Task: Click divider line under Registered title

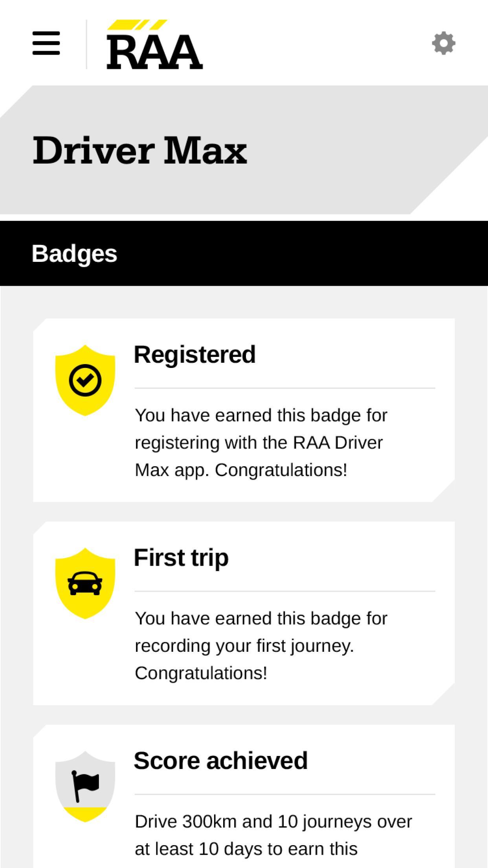Action: (x=284, y=388)
